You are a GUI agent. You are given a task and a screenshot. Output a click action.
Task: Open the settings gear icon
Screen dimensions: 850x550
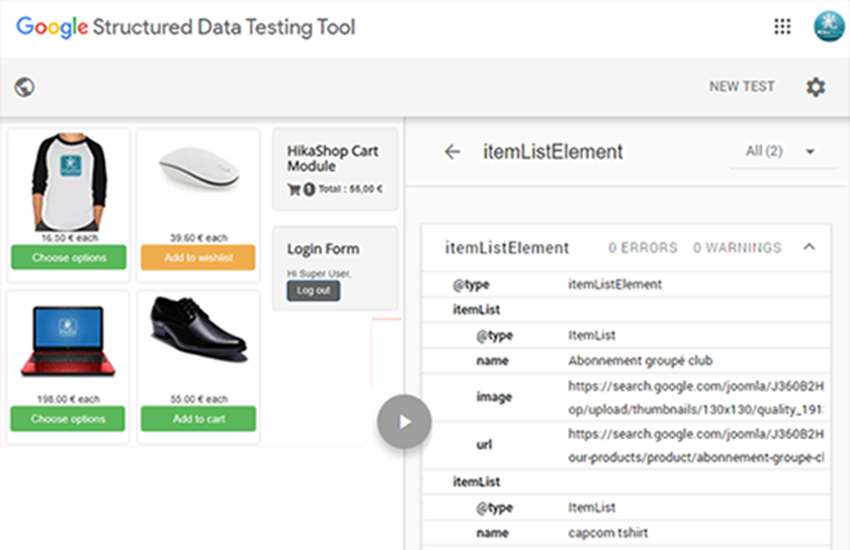pos(815,87)
